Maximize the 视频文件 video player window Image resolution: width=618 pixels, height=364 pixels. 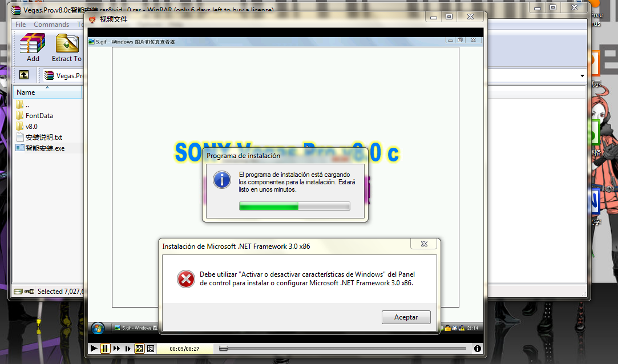449,17
